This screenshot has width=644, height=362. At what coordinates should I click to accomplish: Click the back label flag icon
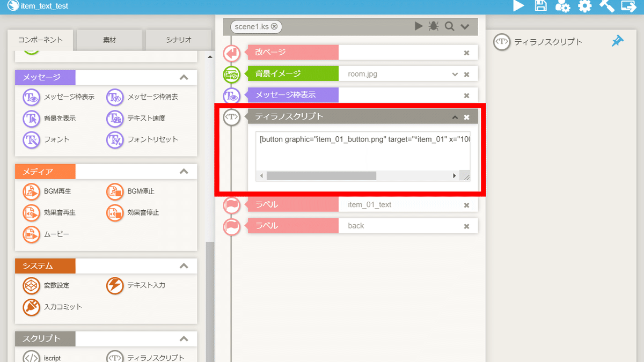coord(232,226)
